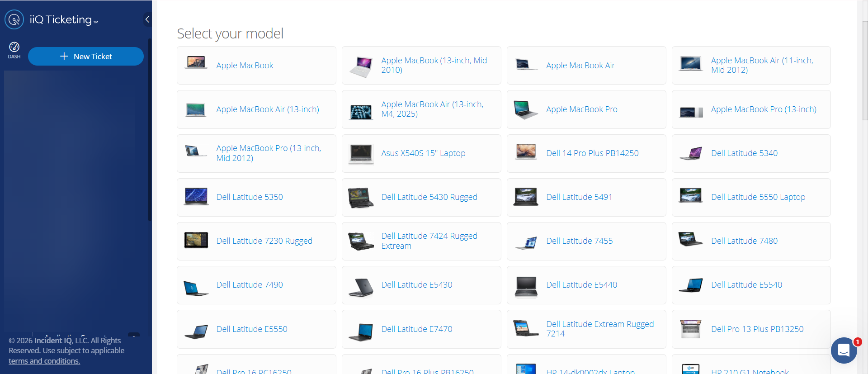
Task: Open the Dash dashboard icon
Action: click(x=14, y=50)
